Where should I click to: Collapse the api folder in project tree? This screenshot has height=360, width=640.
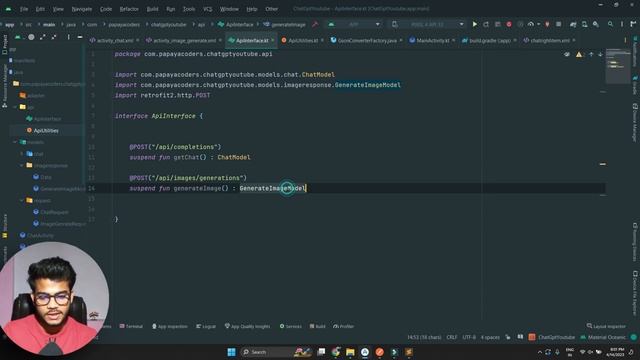[16, 107]
